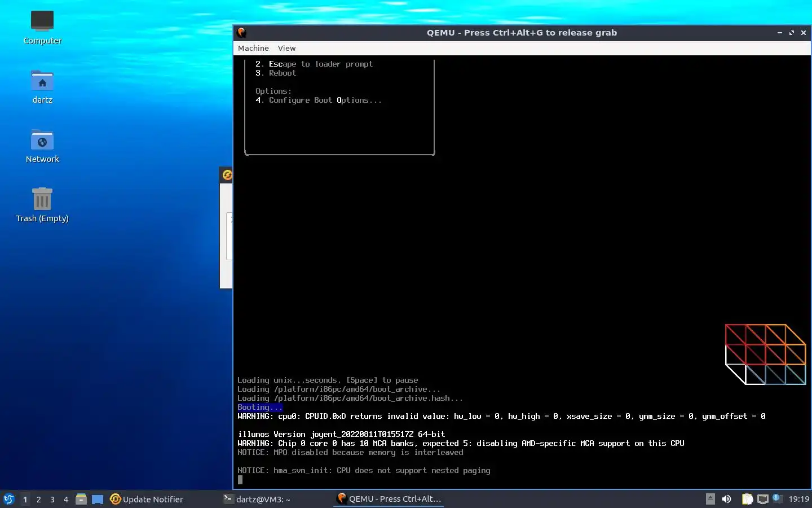Screen dimensions: 812x508
Task: Click 'NOTICE: MPO disabled' console line
Action: (350, 452)
